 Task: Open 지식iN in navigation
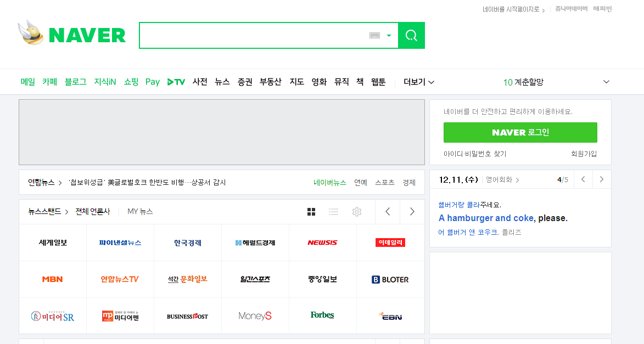[105, 82]
